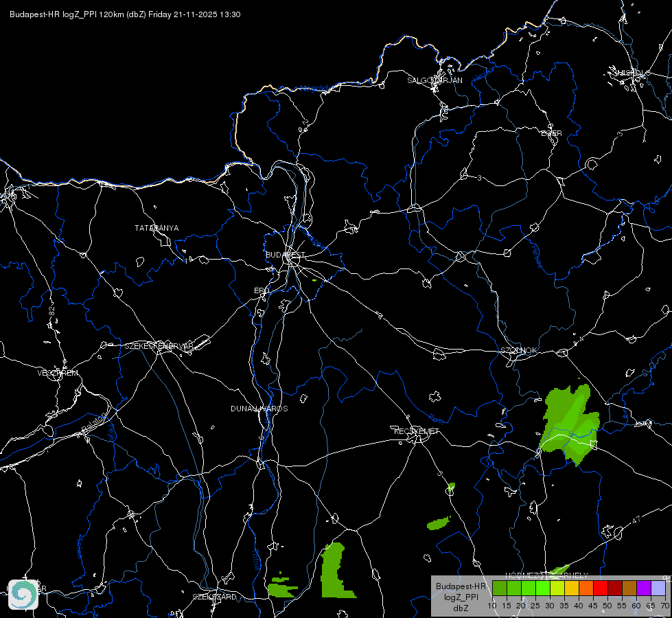Select the 15-20 dBZ legend swatch
Screen dimensions: 672x618
514,588
